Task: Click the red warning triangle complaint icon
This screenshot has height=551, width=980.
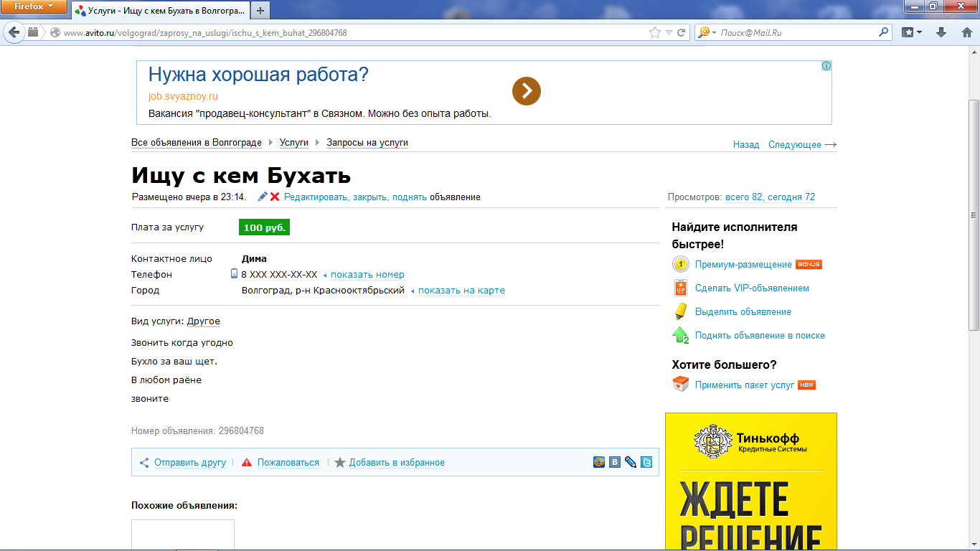Action: tap(247, 463)
